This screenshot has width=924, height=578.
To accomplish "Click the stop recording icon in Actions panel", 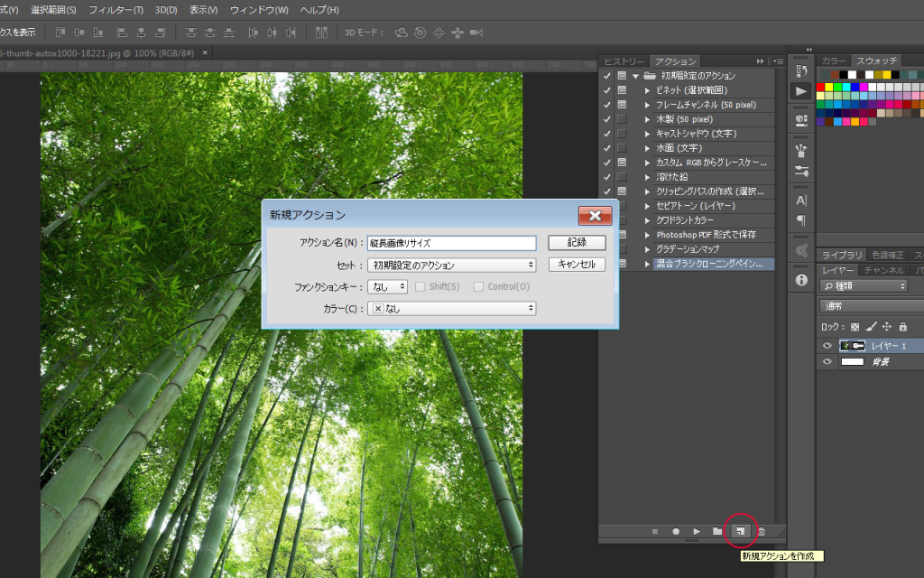I will (x=655, y=531).
